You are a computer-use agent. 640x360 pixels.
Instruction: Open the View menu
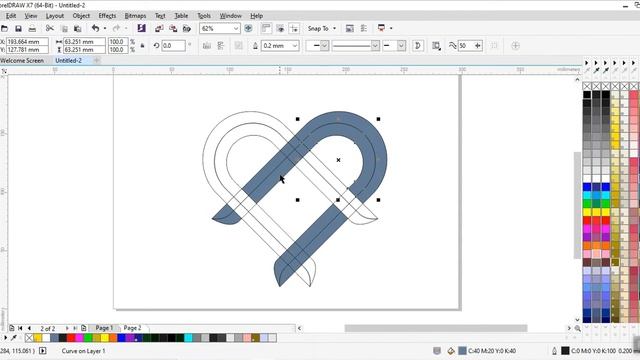[31, 16]
